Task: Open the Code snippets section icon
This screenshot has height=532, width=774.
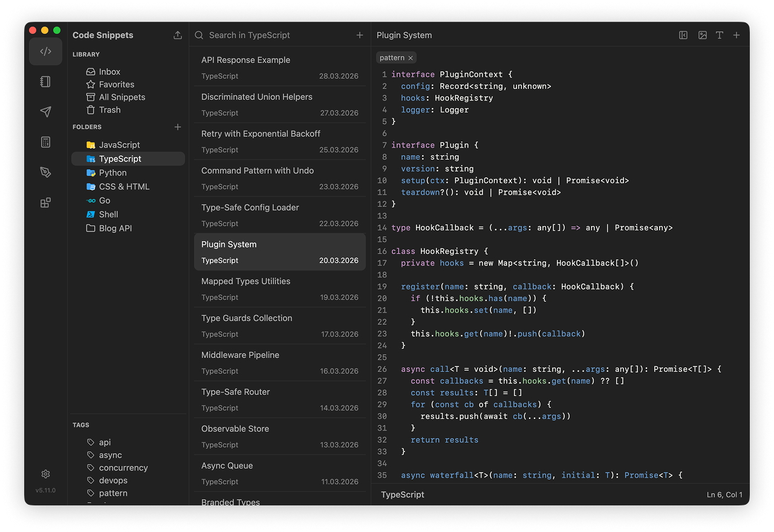Action: coord(45,51)
